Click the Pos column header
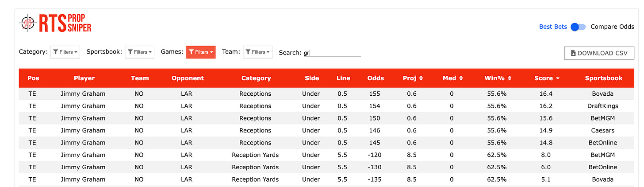 [33, 78]
